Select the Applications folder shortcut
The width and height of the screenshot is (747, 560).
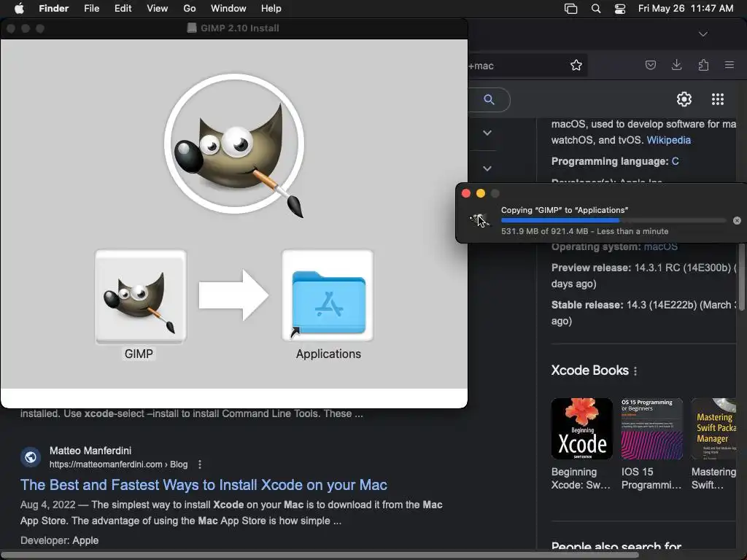pyautogui.click(x=328, y=295)
